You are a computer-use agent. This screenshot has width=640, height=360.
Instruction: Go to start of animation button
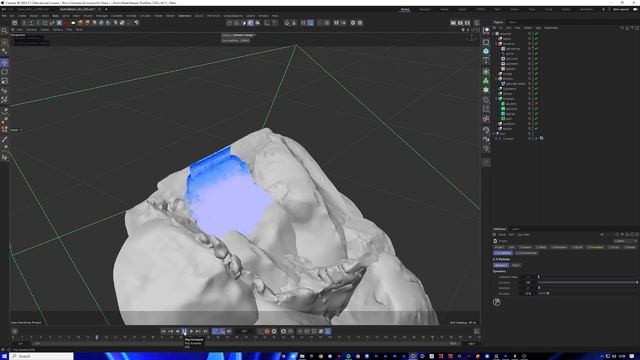coord(163,331)
